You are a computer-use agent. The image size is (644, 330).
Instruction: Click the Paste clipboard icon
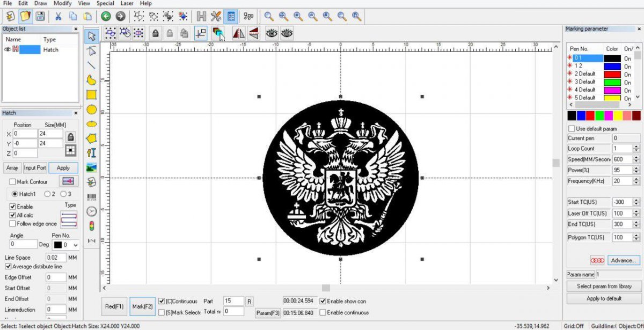87,17
